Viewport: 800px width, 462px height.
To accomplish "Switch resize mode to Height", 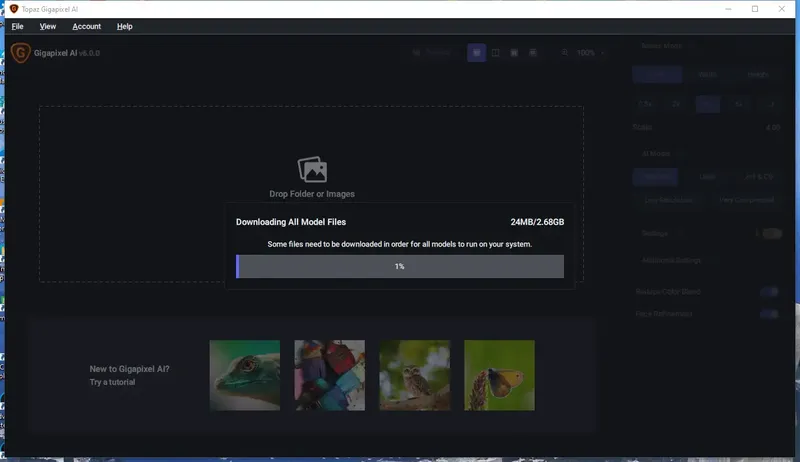I will (758, 74).
